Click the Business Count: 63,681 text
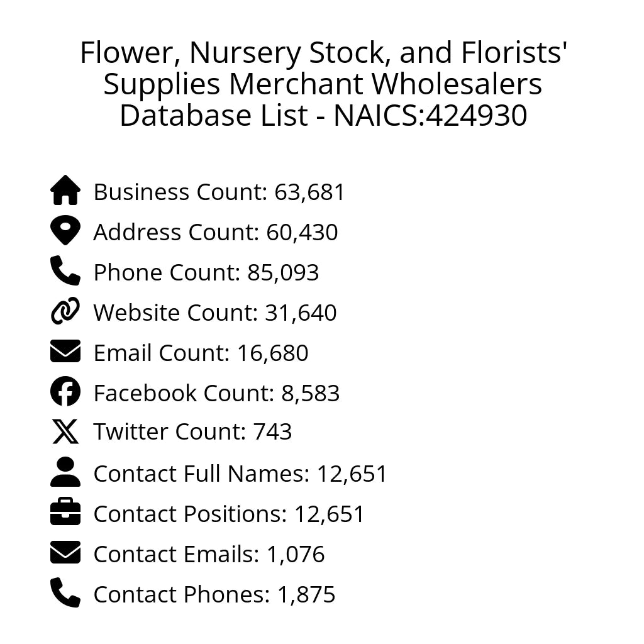This screenshot has width=644, height=644. [x=219, y=192]
